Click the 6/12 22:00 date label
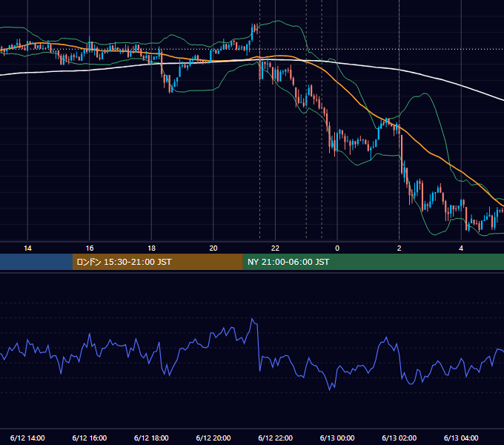The height and width of the screenshot is (445, 504). pyautogui.click(x=276, y=438)
